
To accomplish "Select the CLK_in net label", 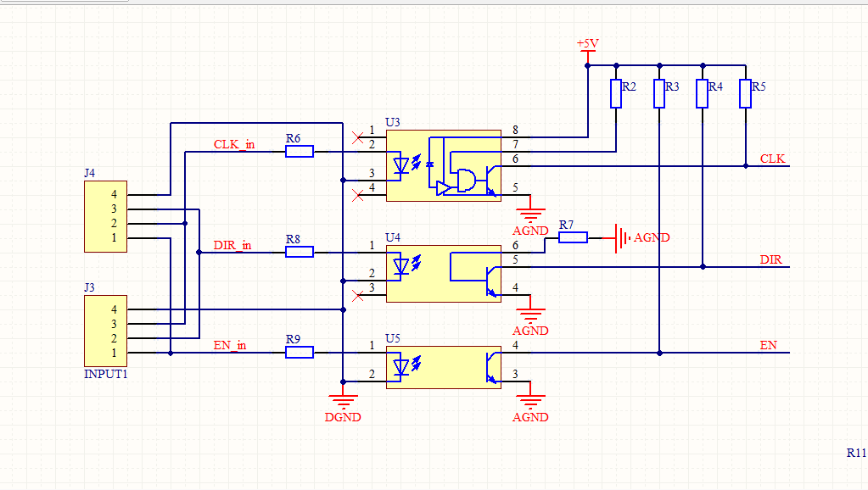I will [234, 144].
